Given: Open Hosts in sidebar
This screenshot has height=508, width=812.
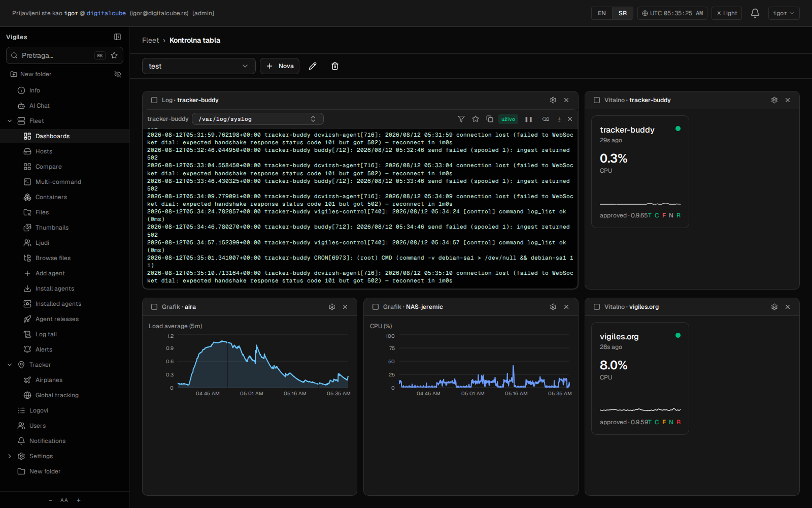Looking at the screenshot, I should (x=64, y=151).
